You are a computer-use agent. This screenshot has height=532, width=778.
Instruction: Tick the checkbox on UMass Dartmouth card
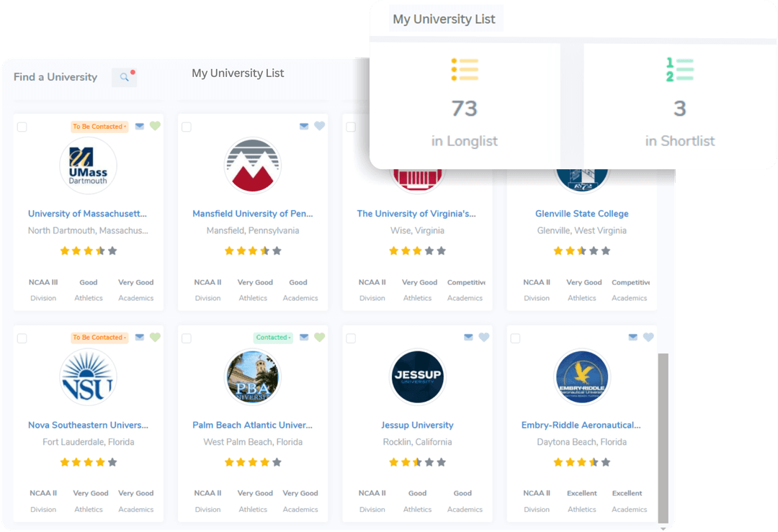[22, 127]
